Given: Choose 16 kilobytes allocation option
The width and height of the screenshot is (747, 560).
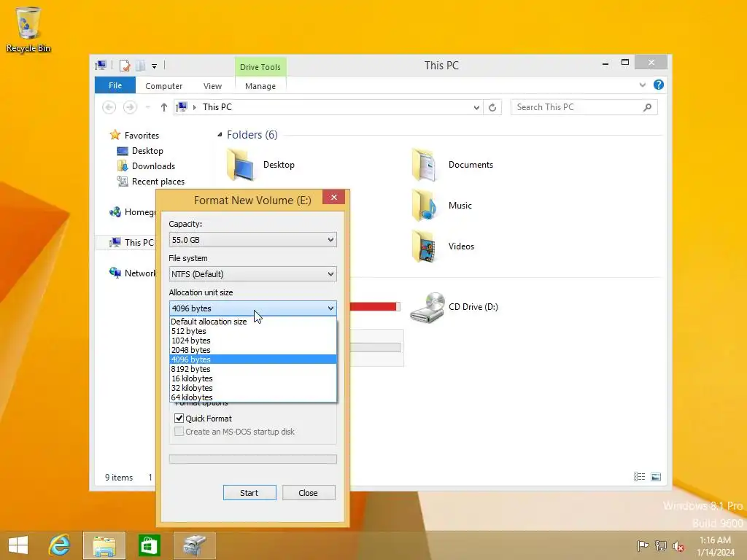Looking at the screenshot, I should (x=253, y=378).
